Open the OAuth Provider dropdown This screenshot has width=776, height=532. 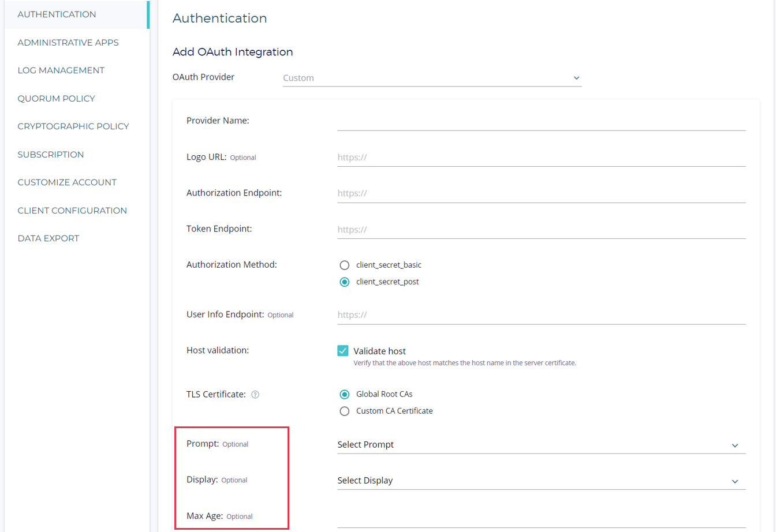432,78
